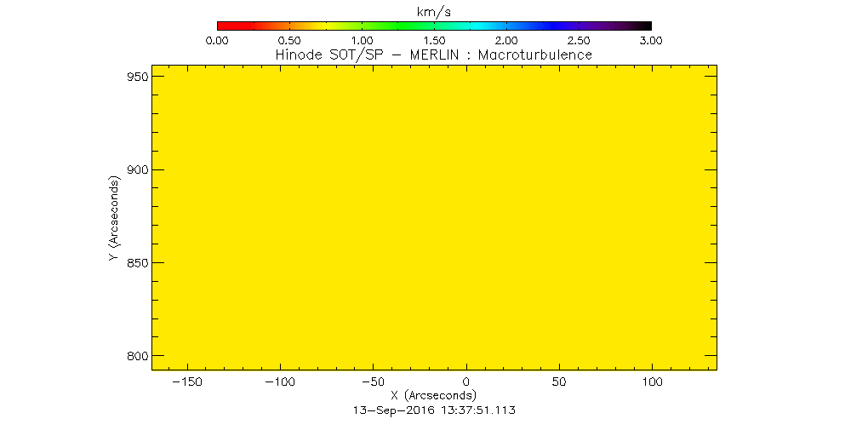Click the 1.50 colorbar tick label

[x=434, y=40]
